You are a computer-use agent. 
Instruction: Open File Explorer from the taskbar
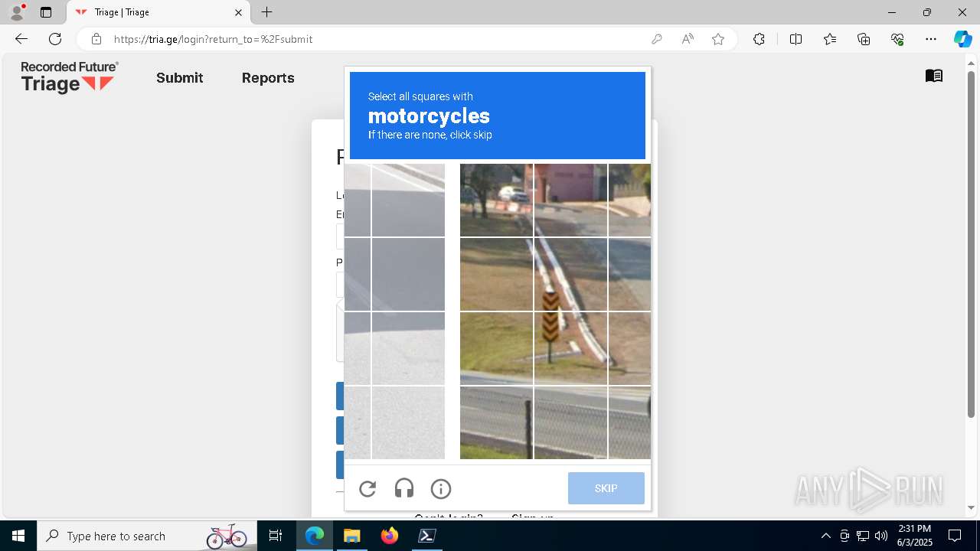coord(351,536)
